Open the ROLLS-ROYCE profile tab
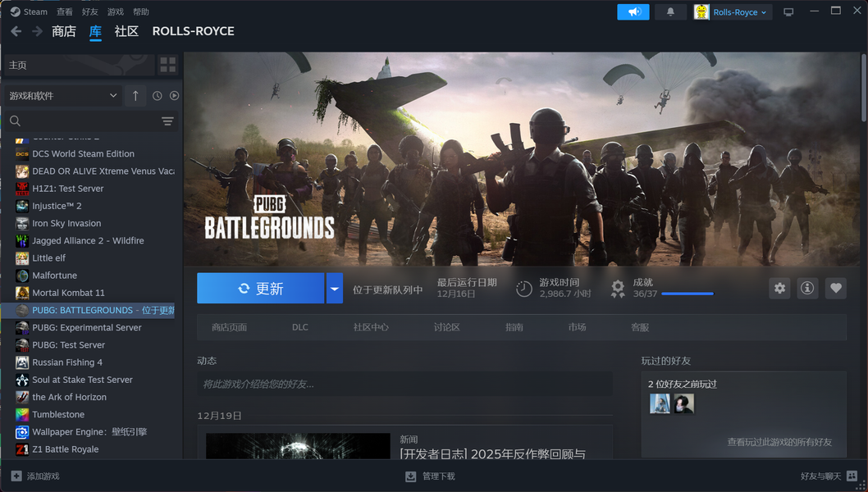The image size is (868, 492). pos(193,31)
